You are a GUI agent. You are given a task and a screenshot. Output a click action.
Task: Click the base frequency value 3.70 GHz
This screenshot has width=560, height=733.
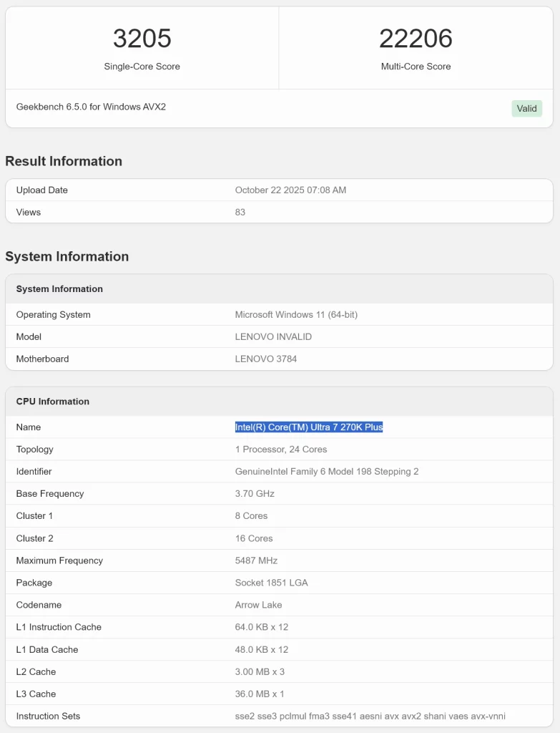tap(255, 494)
